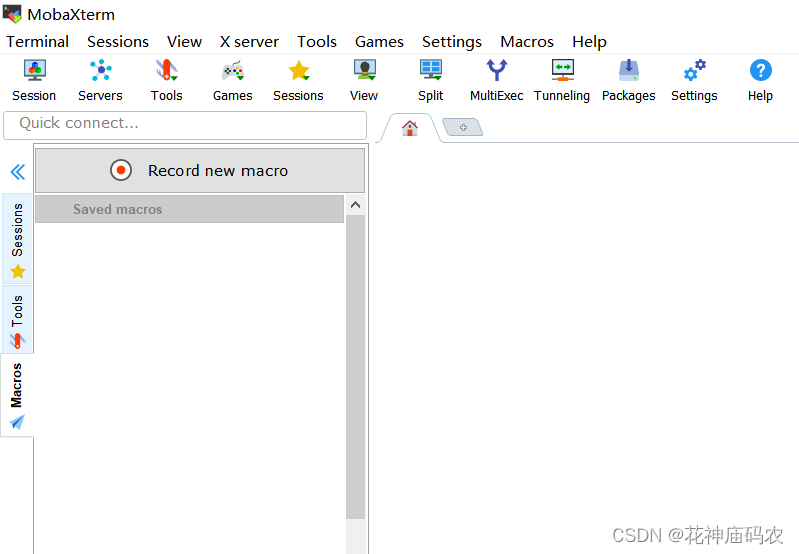Open the Terminal menu
The image size is (799, 554).
pyautogui.click(x=38, y=41)
